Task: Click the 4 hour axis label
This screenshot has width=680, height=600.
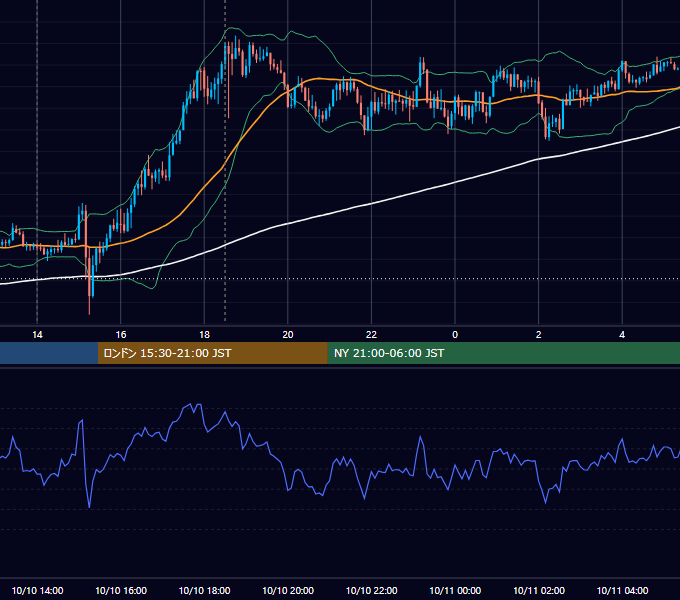Action: tap(622, 335)
